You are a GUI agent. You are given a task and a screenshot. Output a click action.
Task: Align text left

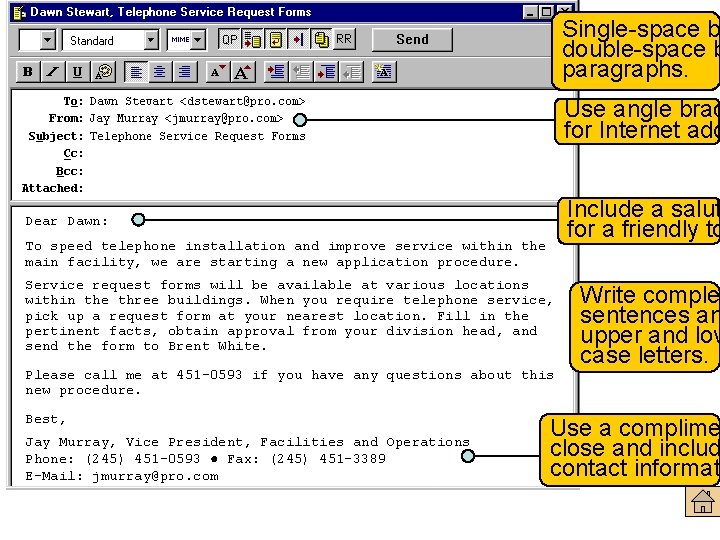click(136, 72)
